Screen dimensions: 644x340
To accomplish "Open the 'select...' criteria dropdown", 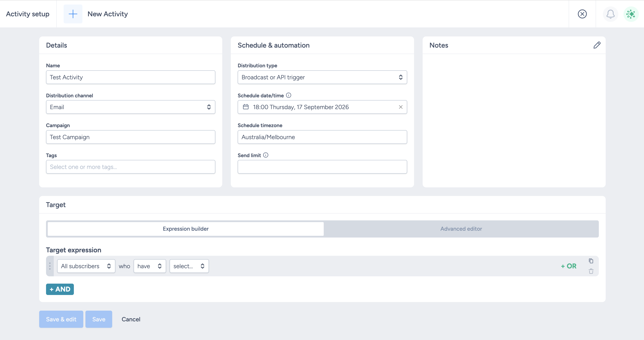I will point(189,266).
